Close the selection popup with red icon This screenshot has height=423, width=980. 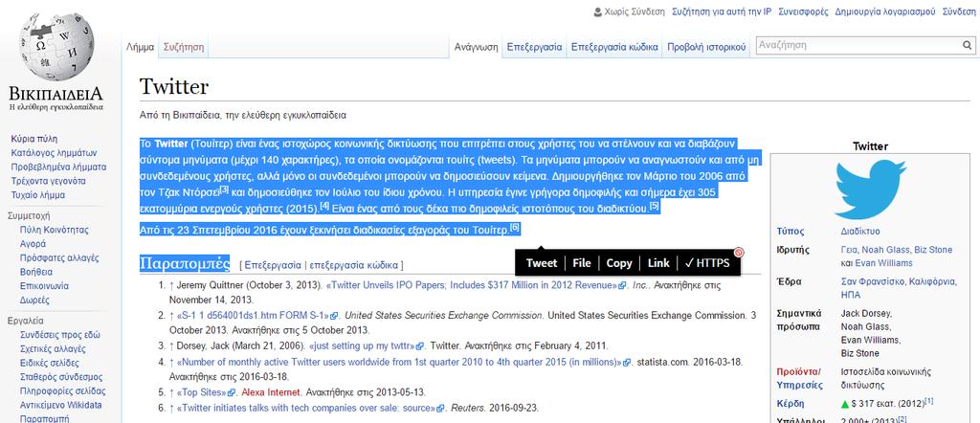pyautogui.click(x=739, y=253)
